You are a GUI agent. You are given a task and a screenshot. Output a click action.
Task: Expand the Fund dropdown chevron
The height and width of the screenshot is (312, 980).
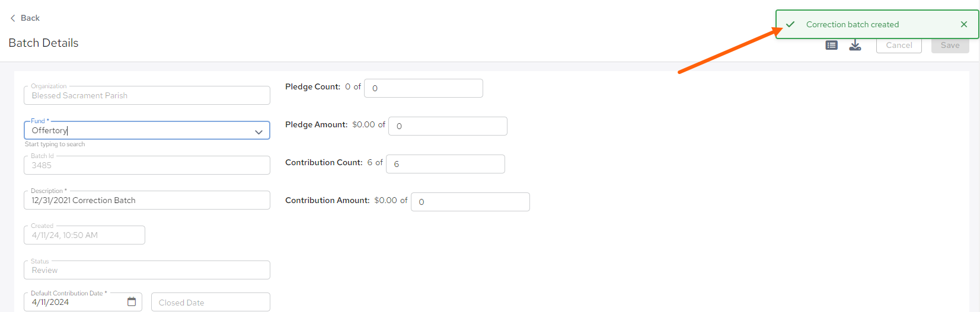point(258,132)
